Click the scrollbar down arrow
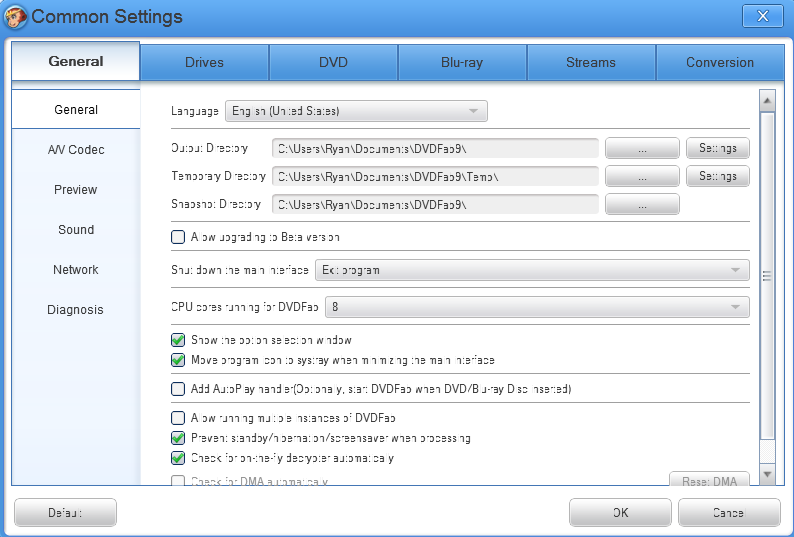794x537 pixels. (768, 473)
